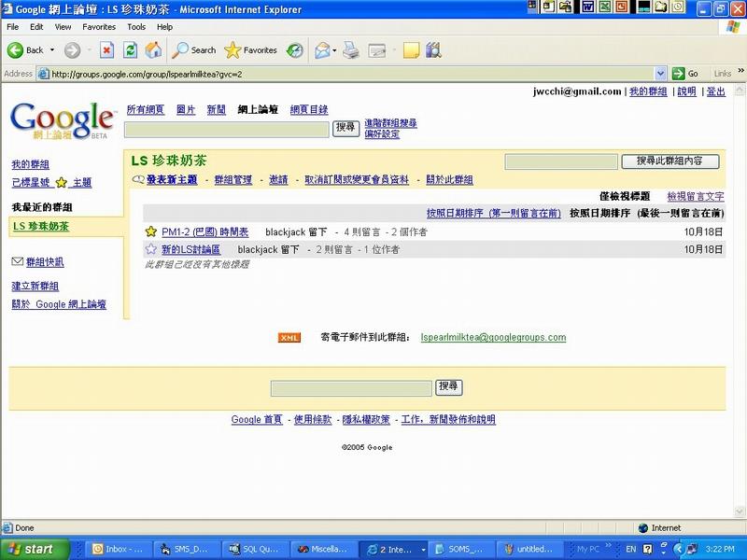Open the File menu
The width and height of the screenshot is (747, 560).
[13, 27]
